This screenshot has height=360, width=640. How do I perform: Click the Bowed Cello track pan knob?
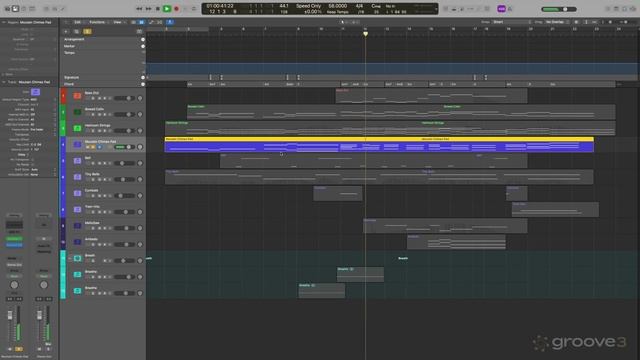pos(140,114)
